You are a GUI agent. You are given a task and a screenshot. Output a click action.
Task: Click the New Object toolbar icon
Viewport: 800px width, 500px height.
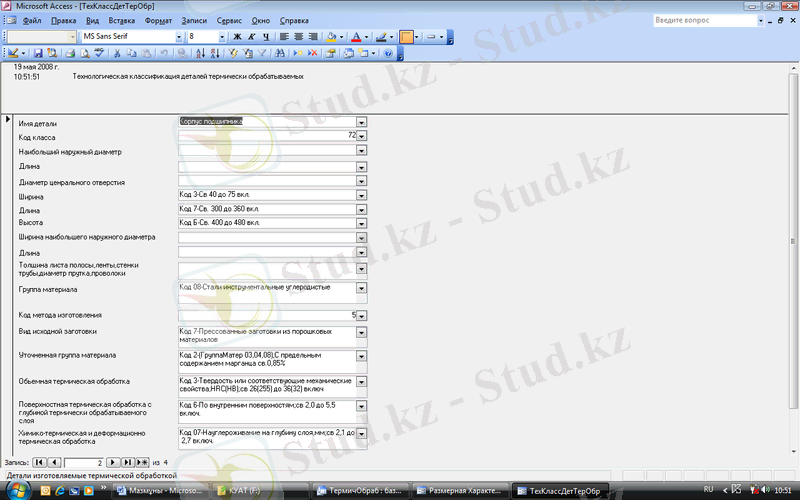tap(364, 53)
